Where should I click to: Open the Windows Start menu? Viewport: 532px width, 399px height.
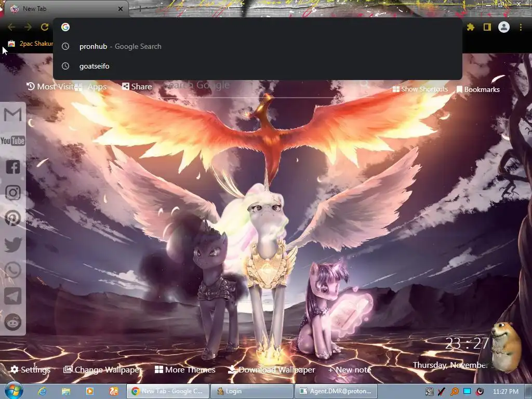tap(14, 391)
